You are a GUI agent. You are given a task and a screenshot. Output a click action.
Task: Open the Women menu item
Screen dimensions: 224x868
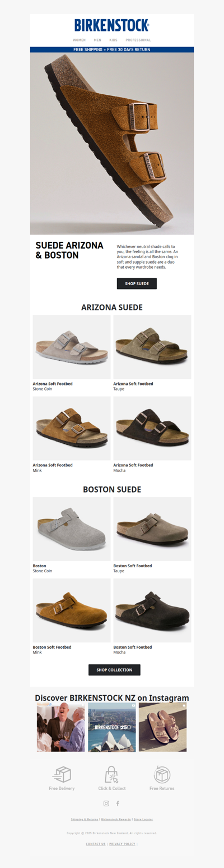[80, 40]
